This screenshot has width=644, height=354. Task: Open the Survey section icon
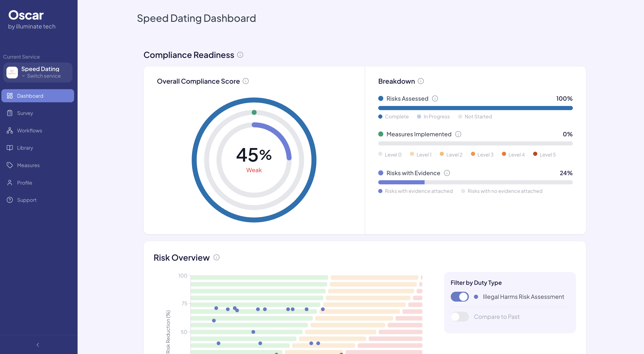point(10,113)
